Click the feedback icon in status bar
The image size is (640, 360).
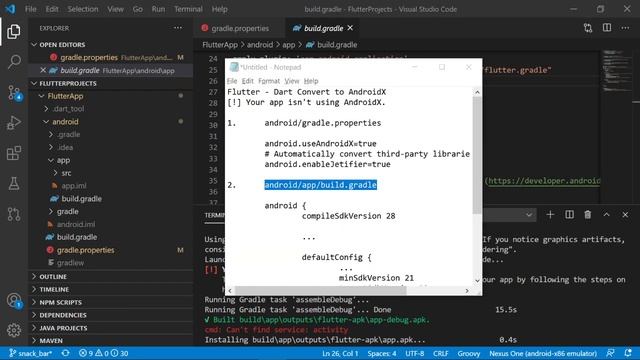coord(611,353)
